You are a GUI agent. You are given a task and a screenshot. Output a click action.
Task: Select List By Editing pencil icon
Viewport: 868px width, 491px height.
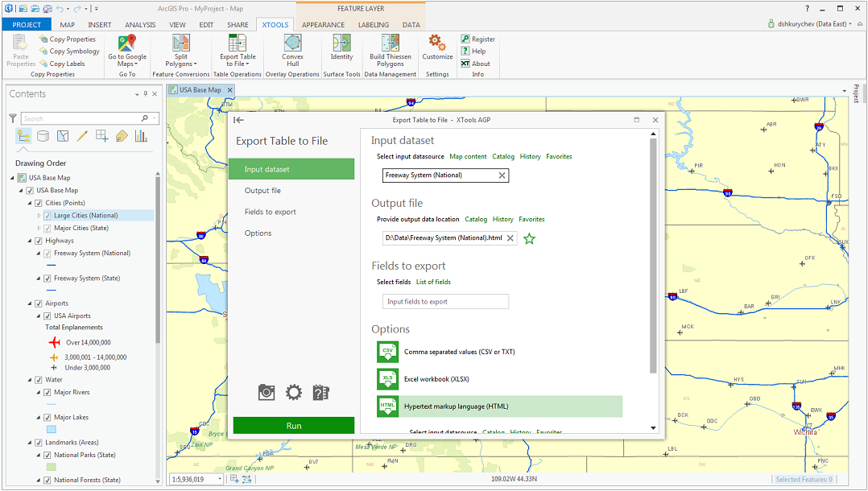click(x=82, y=135)
